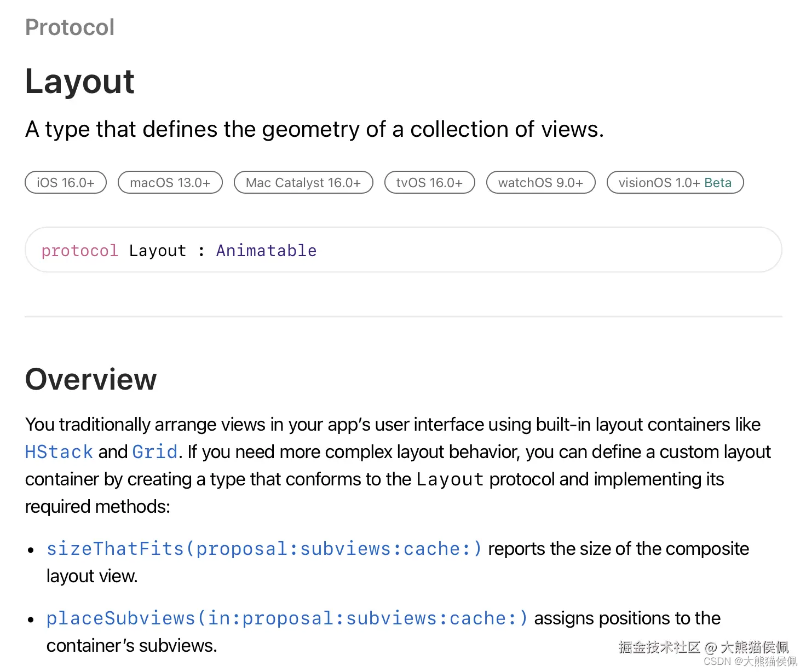Viewport: 806px width, 672px height.
Task: Click the watchOS 9.0+ availability badge
Action: click(540, 183)
